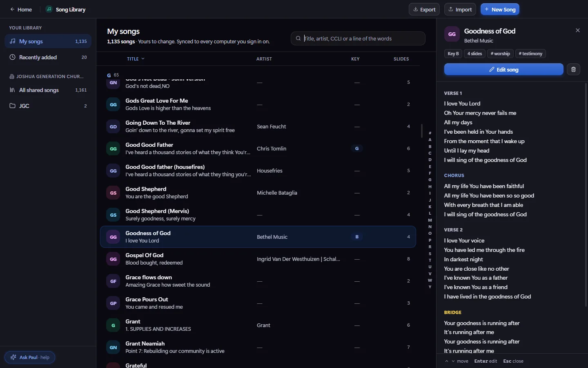Create a New Song
The height and width of the screenshot is (368, 588).
tap(500, 9)
